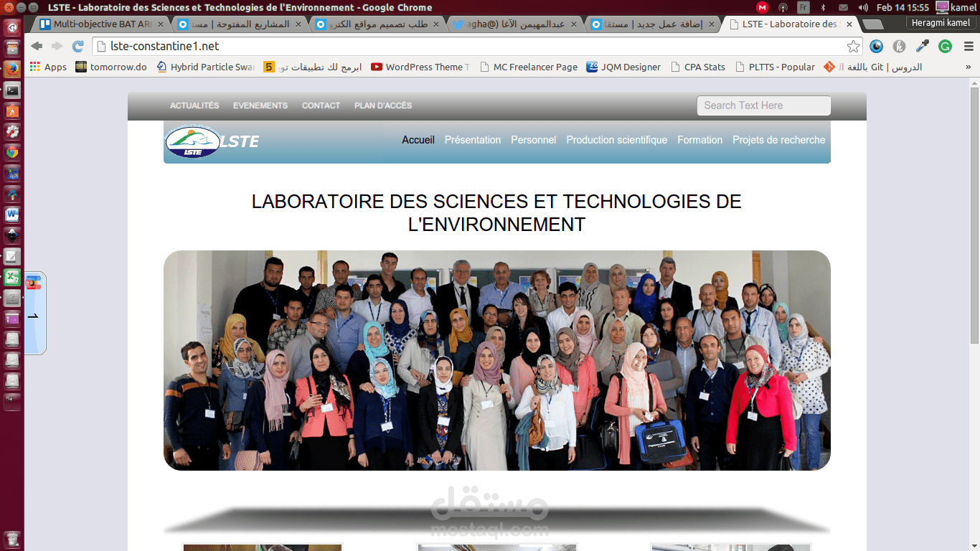
Task: Open Ubuntu Software Center launcher icon
Action: [12, 111]
